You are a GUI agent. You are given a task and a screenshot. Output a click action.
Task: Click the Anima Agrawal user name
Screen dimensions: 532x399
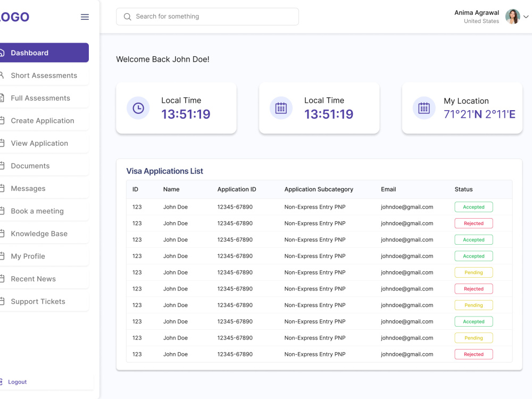coord(477,13)
